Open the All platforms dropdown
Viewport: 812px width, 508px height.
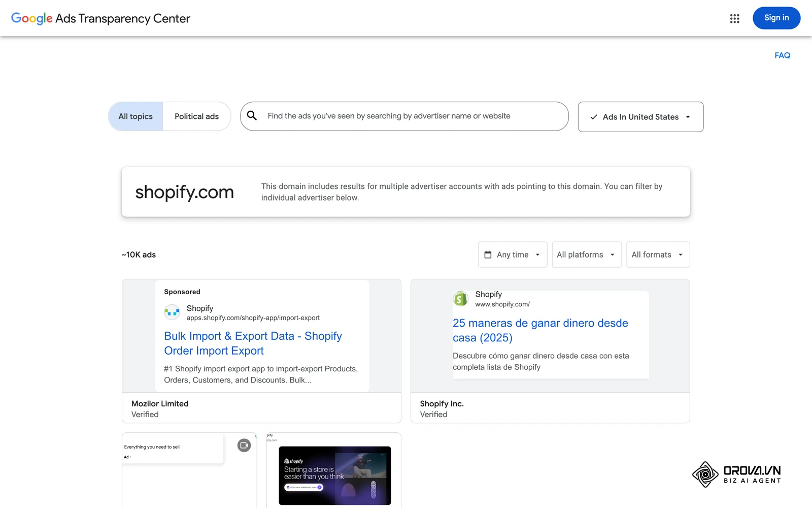[x=587, y=255]
